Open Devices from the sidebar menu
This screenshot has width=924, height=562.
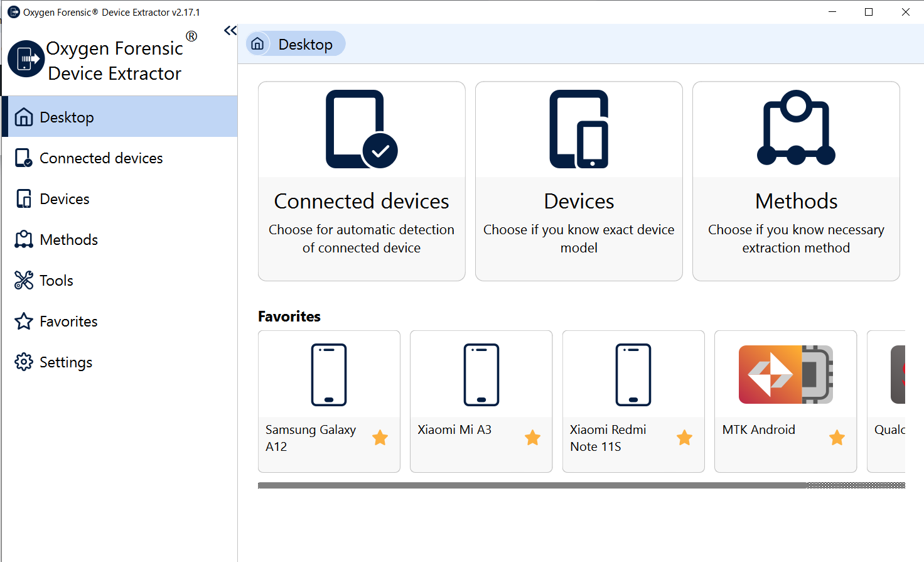click(120, 199)
